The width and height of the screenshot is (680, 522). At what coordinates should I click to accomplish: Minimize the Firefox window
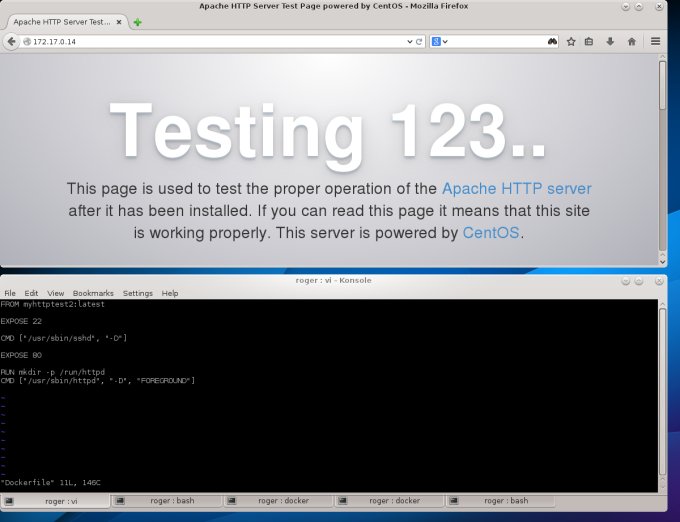click(625, 7)
